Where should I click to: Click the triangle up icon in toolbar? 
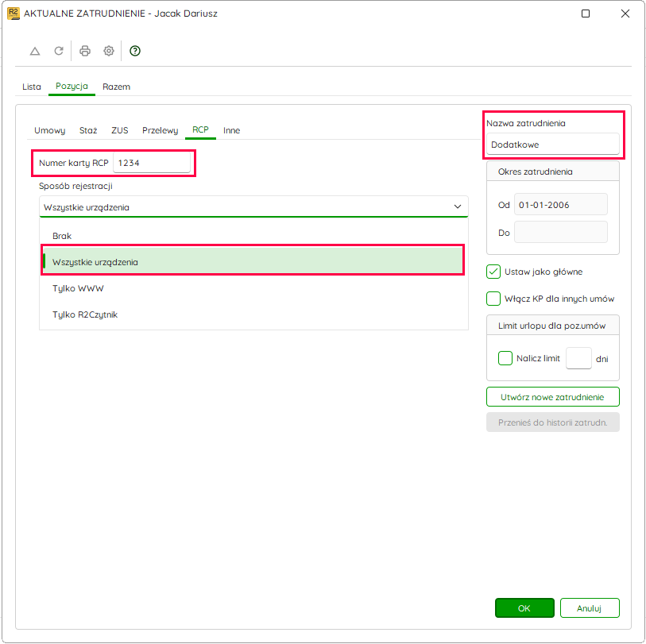[x=35, y=51]
